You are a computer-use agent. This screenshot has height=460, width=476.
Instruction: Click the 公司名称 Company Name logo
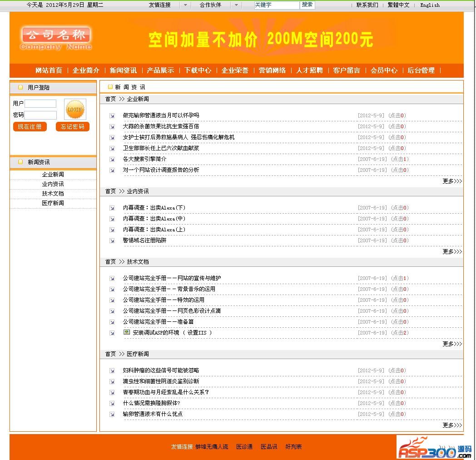[56, 39]
